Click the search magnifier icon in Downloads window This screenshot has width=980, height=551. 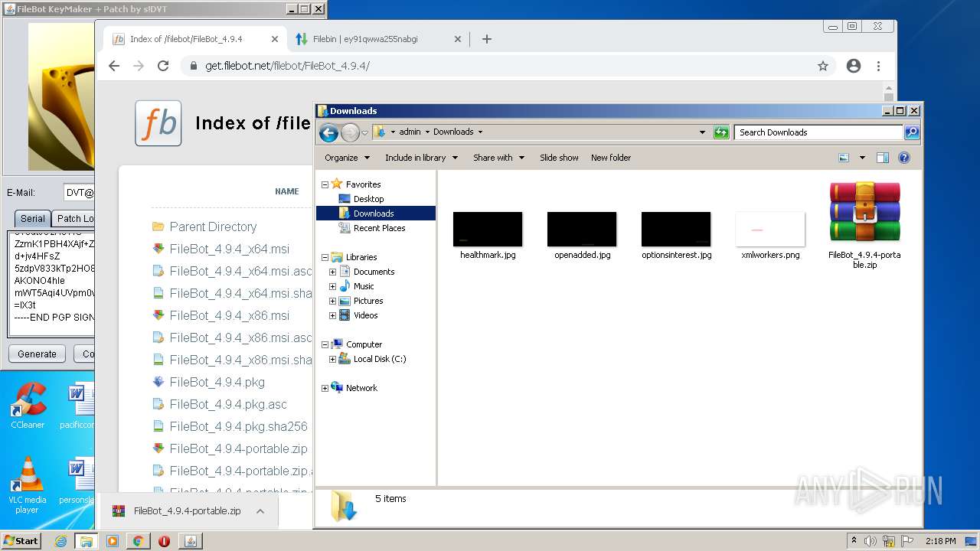point(911,132)
